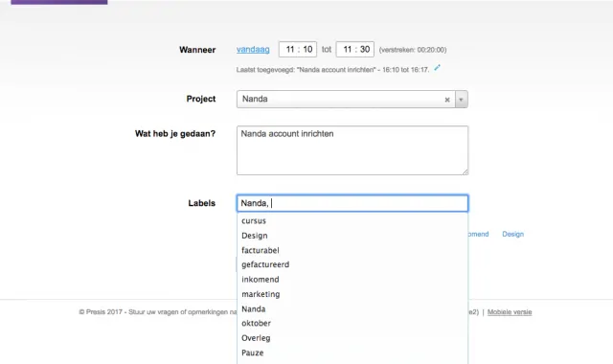Click the Design quick label link
Image resolution: width=613 pixels, height=364 pixels.
[x=513, y=234]
